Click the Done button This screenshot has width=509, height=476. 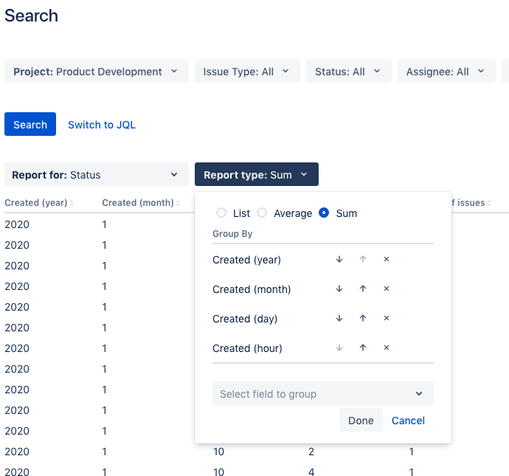click(361, 420)
